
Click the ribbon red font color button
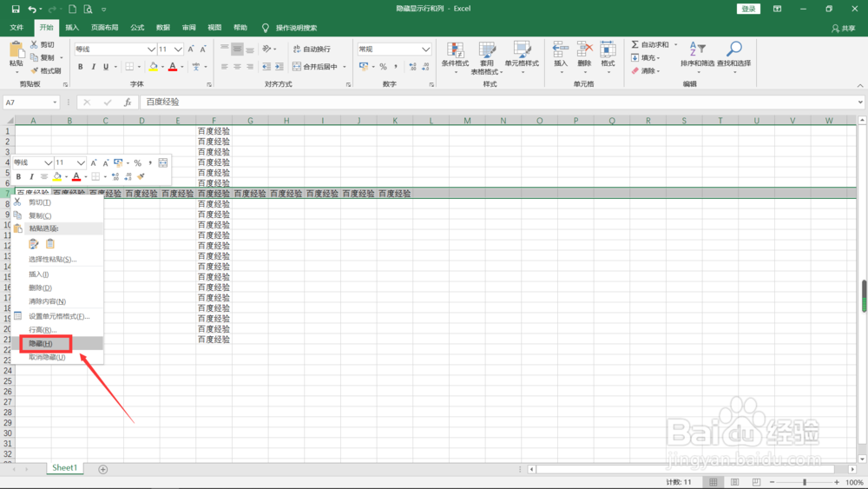point(173,67)
